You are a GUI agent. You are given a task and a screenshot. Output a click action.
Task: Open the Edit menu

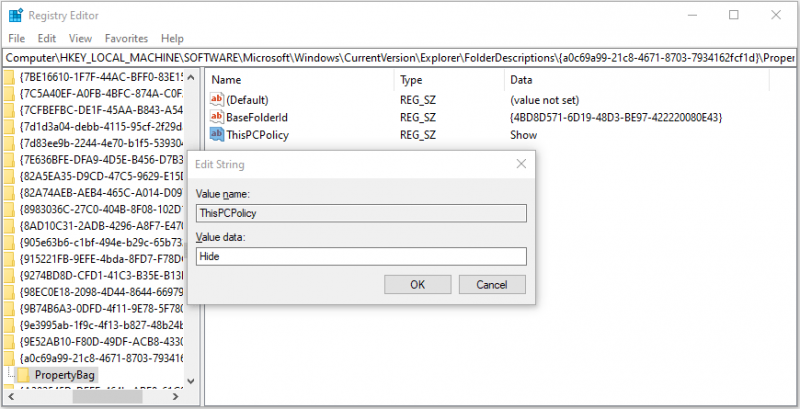(x=47, y=38)
